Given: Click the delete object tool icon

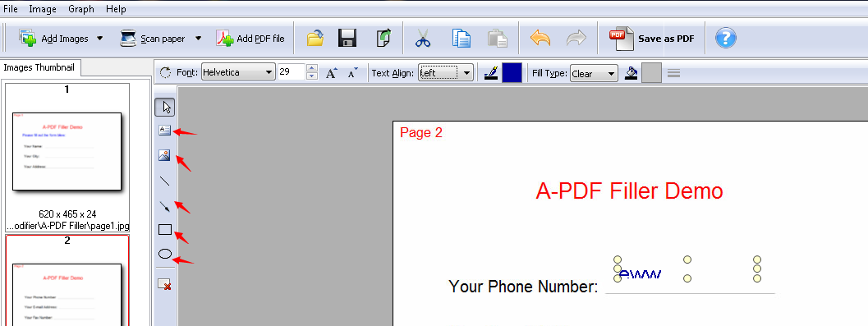Looking at the screenshot, I should tap(164, 284).
